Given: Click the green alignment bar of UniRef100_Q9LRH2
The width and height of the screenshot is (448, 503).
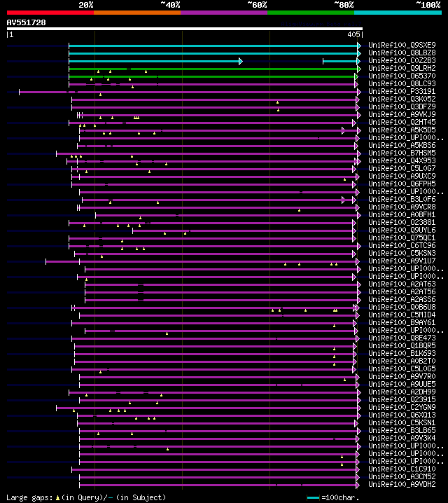Looking at the screenshot, I should tap(215, 69).
